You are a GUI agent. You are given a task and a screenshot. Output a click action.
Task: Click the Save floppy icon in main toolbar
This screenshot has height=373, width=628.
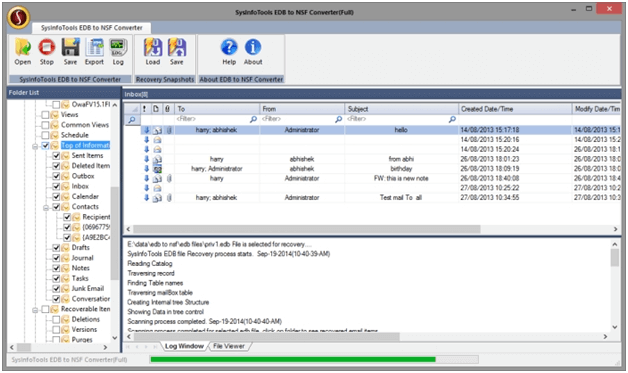click(x=70, y=47)
